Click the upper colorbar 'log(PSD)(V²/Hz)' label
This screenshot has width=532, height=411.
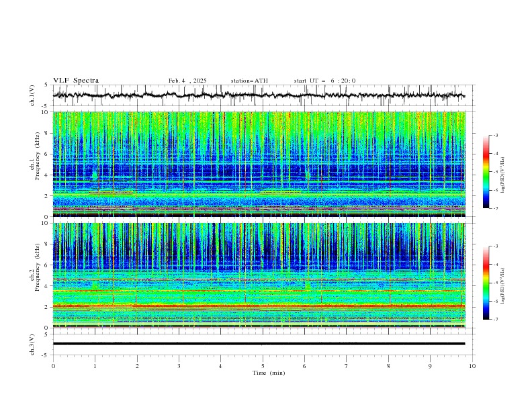503,175
